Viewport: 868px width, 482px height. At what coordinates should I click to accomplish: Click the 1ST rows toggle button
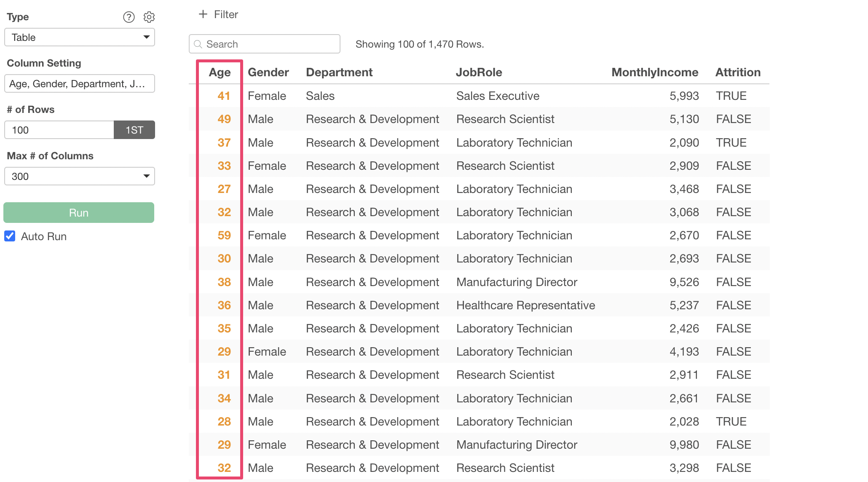pos(134,130)
